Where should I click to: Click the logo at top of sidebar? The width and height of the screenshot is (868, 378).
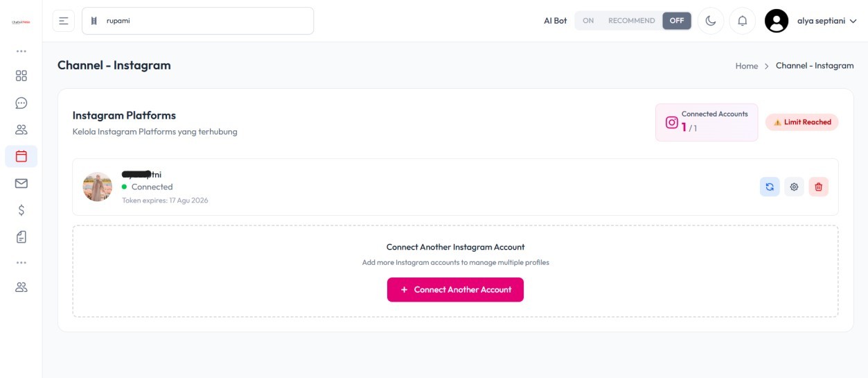21,22
